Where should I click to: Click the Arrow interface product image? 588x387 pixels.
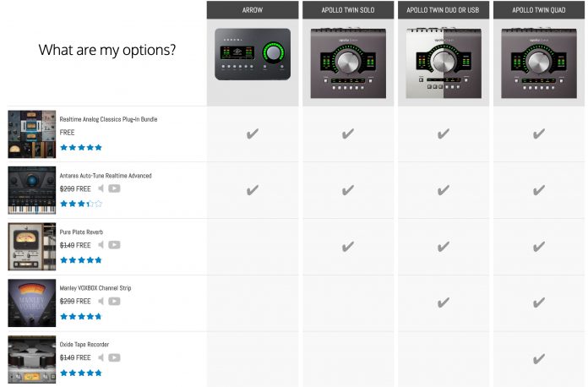point(252,56)
